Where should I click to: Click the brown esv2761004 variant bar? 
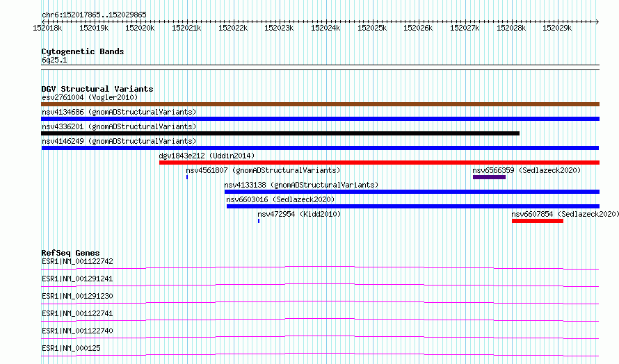pos(320,104)
